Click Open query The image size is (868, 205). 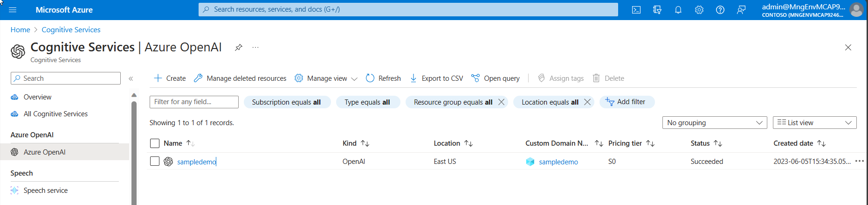tap(496, 78)
